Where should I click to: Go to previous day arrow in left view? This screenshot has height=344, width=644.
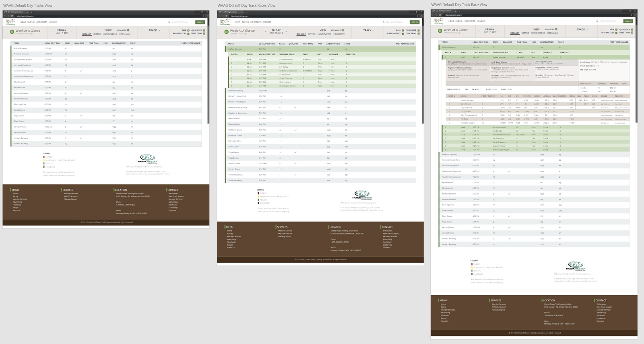[x=51, y=31]
